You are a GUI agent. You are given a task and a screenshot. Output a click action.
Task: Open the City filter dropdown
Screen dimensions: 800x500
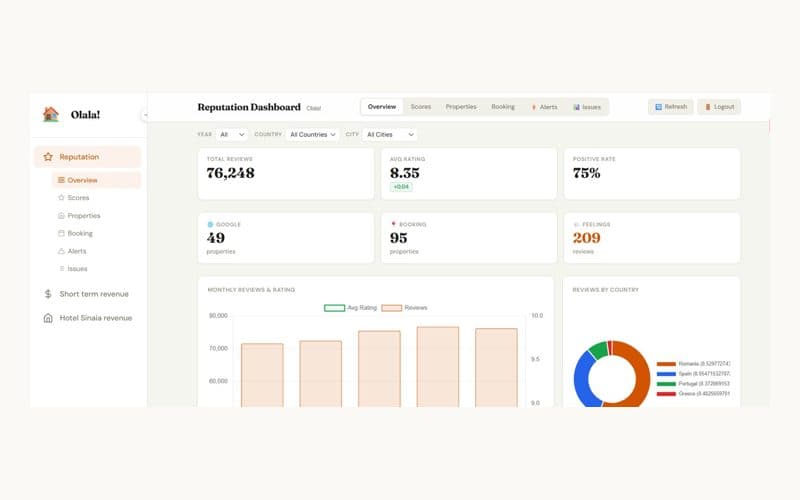coord(390,135)
